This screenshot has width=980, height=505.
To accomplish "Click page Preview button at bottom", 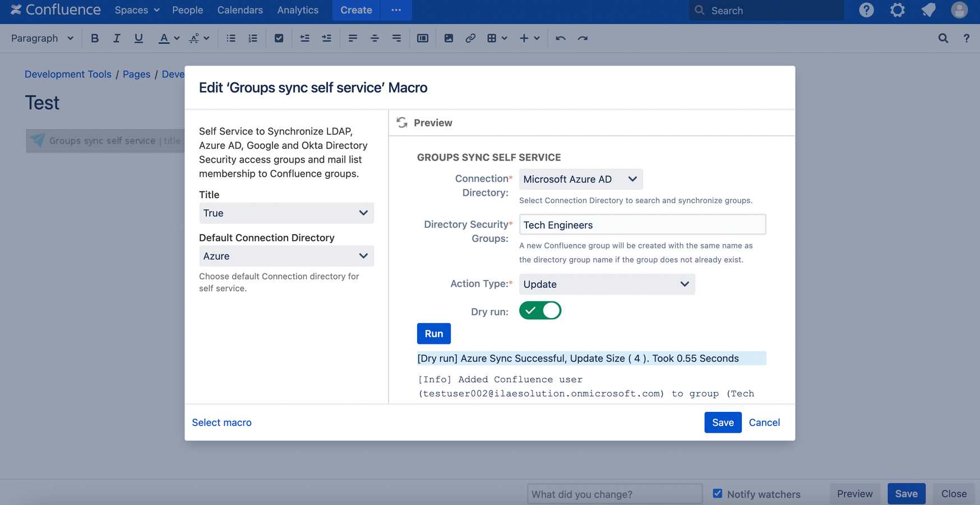I will coord(854,494).
